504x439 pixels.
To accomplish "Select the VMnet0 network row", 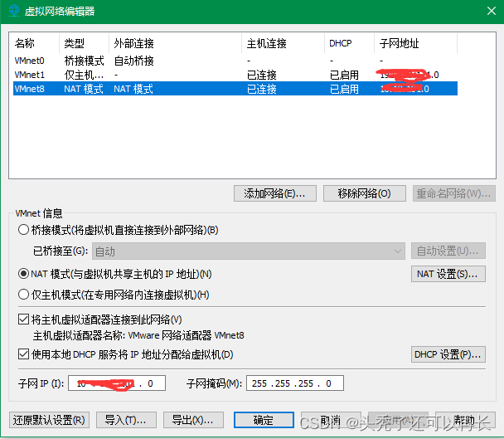I will [235, 61].
